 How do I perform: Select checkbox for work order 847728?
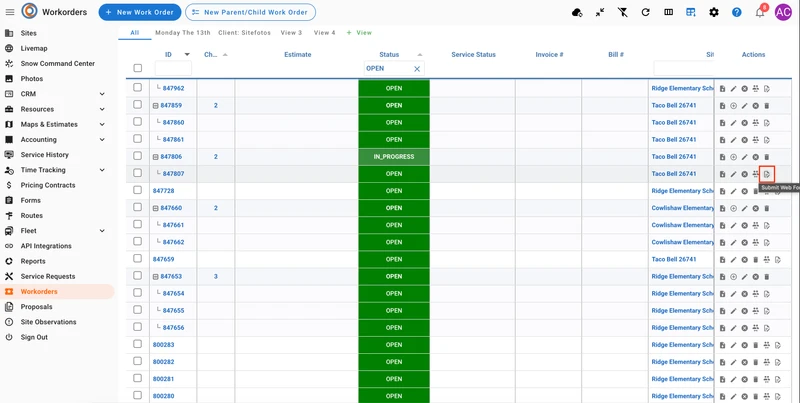point(138,190)
